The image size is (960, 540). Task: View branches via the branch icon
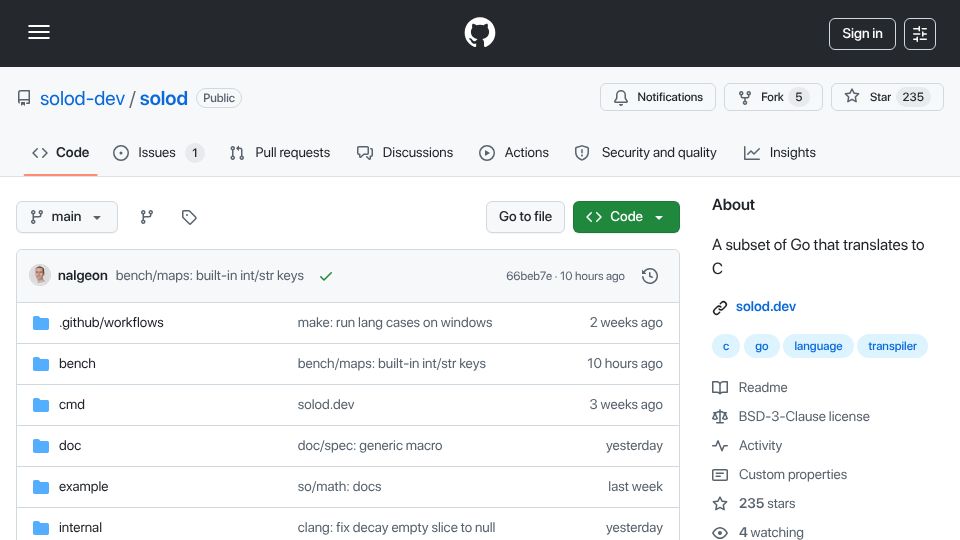tap(146, 217)
